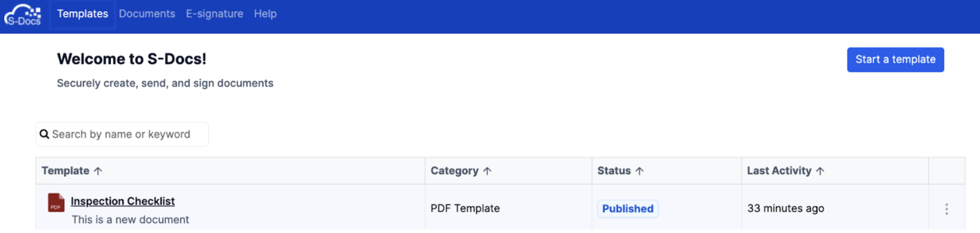Image resolution: width=980 pixels, height=233 pixels.
Task: Click the search magnifier icon
Action: [x=44, y=134]
